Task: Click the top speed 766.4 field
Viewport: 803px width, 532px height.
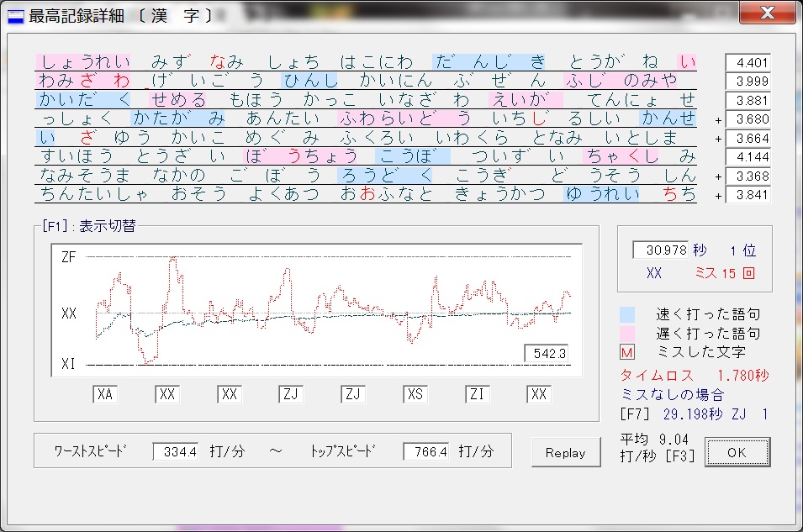Action: click(425, 452)
